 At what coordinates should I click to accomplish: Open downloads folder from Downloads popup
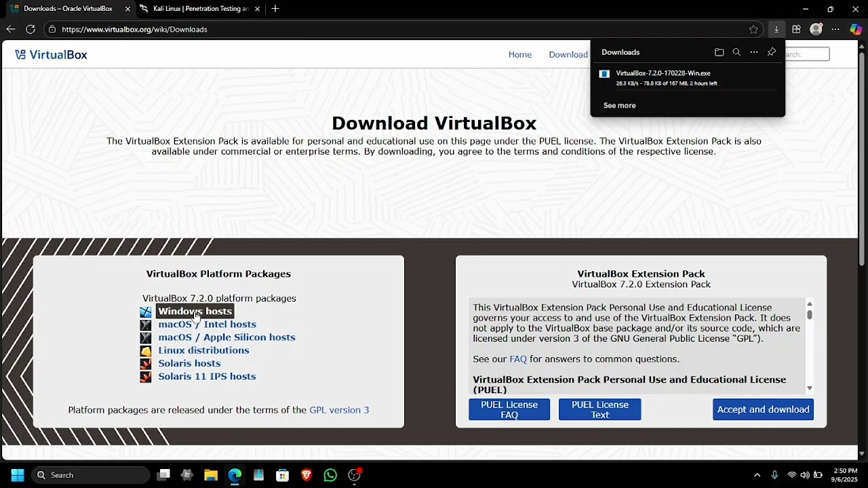coord(719,52)
